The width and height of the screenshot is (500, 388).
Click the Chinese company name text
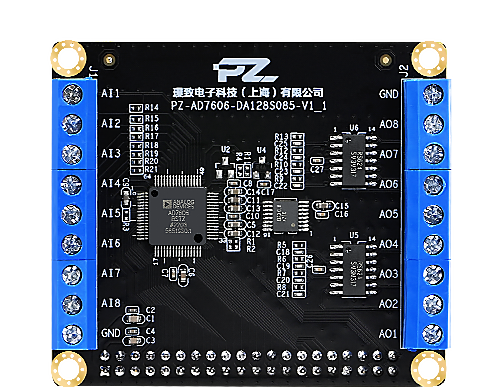pos(248,92)
